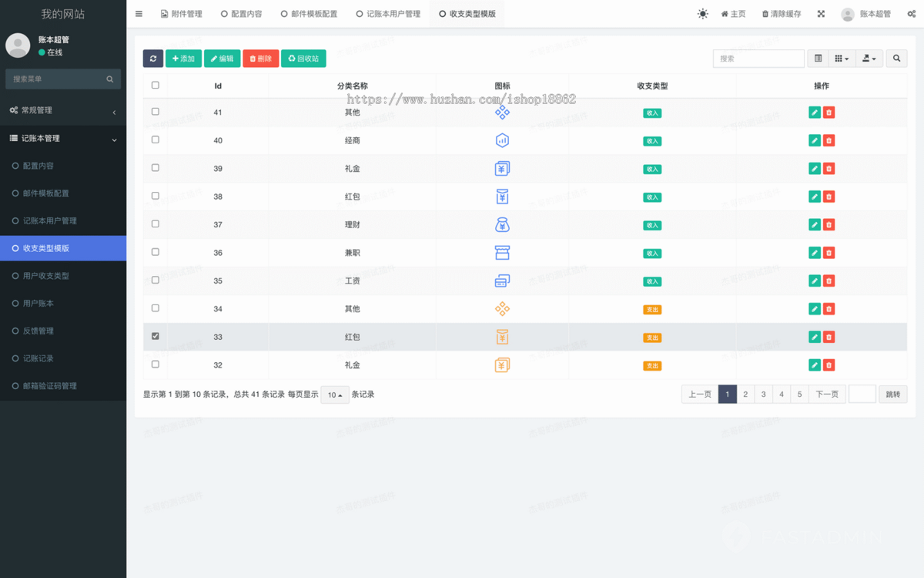This screenshot has height=578, width=924.
Task: Go to page 3 in pagination
Action: pos(763,394)
